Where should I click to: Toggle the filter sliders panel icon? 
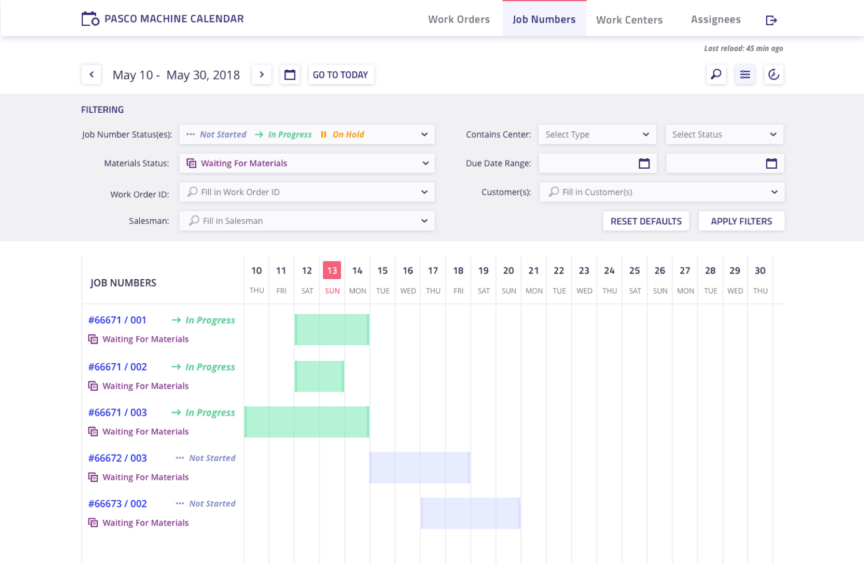click(745, 75)
